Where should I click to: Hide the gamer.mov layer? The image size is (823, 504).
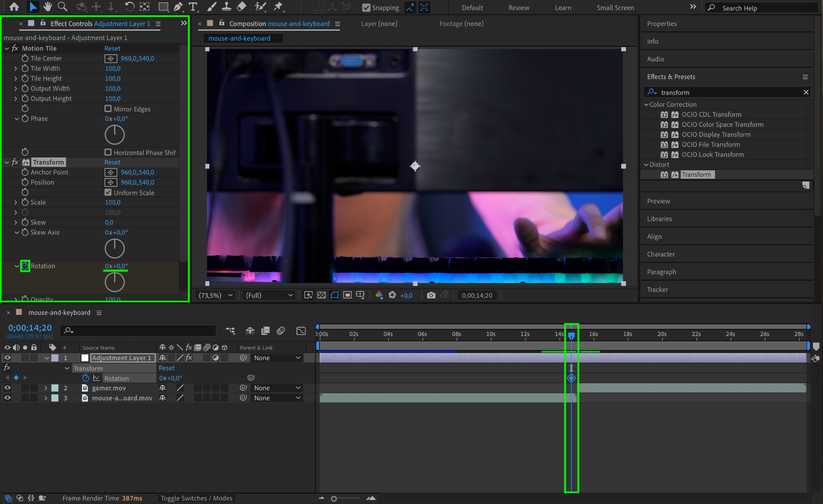coord(7,388)
